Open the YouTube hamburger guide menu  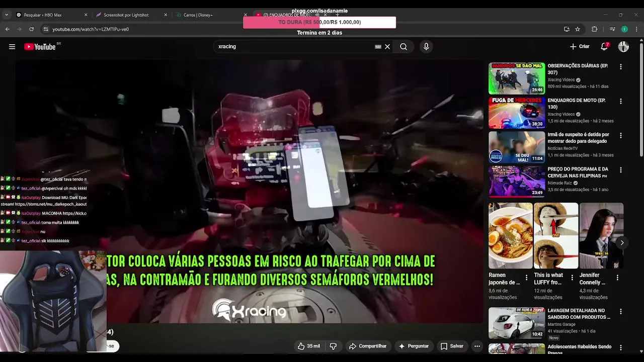tap(12, 47)
